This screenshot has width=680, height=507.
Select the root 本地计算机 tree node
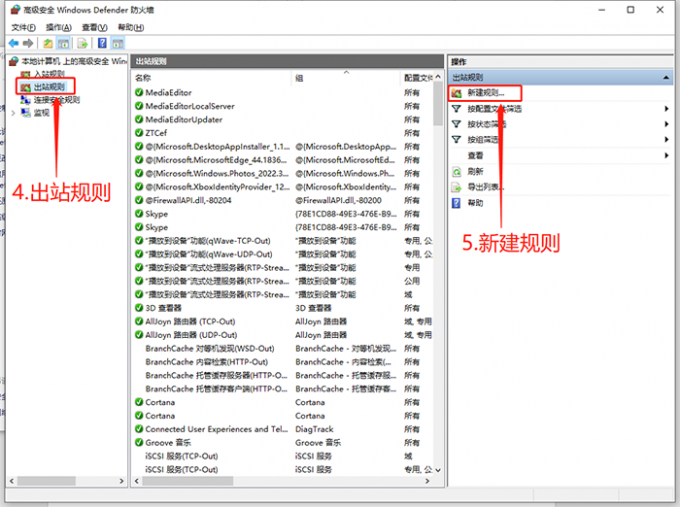coord(74,61)
